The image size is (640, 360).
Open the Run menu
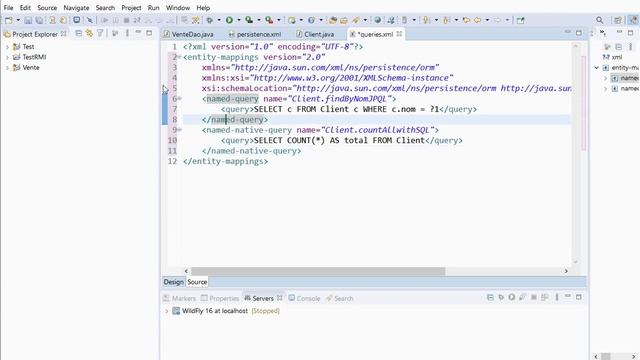pyautogui.click(x=153, y=8)
